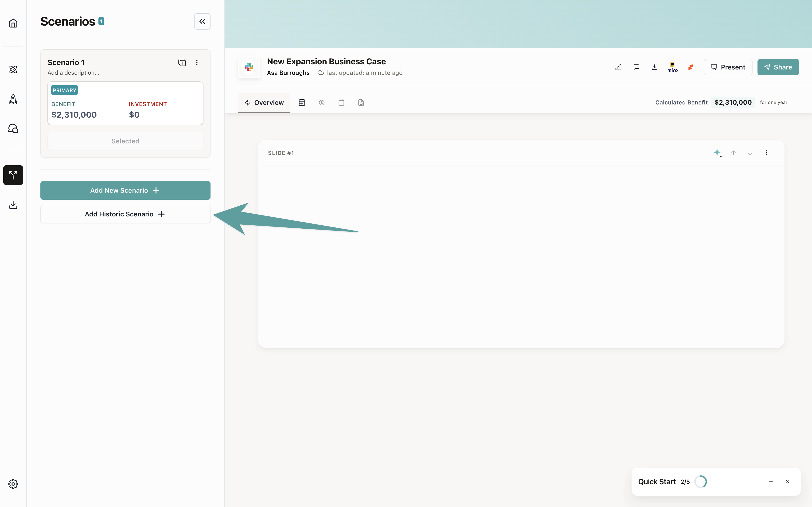The width and height of the screenshot is (812, 507).
Task: Open the calendar tab
Action: pos(341,103)
